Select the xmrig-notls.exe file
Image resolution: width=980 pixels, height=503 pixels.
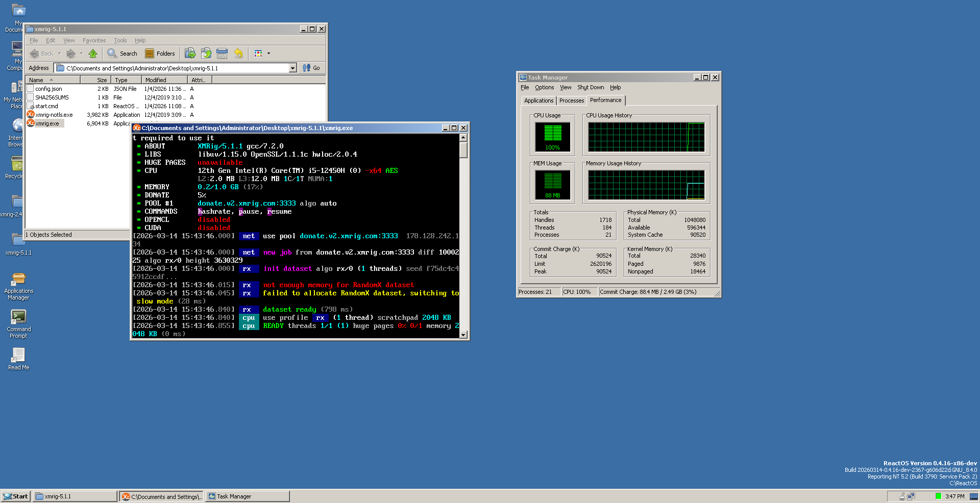pos(54,115)
